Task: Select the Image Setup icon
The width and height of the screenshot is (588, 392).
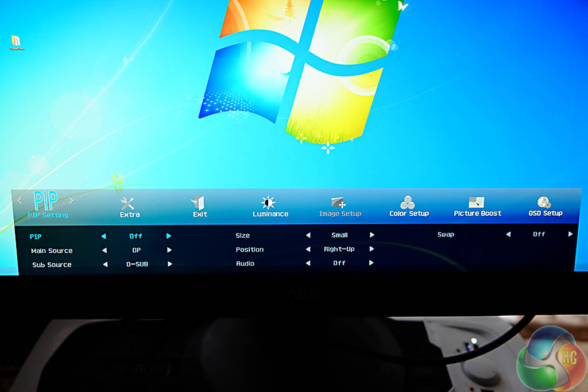Action: pos(339,203)
